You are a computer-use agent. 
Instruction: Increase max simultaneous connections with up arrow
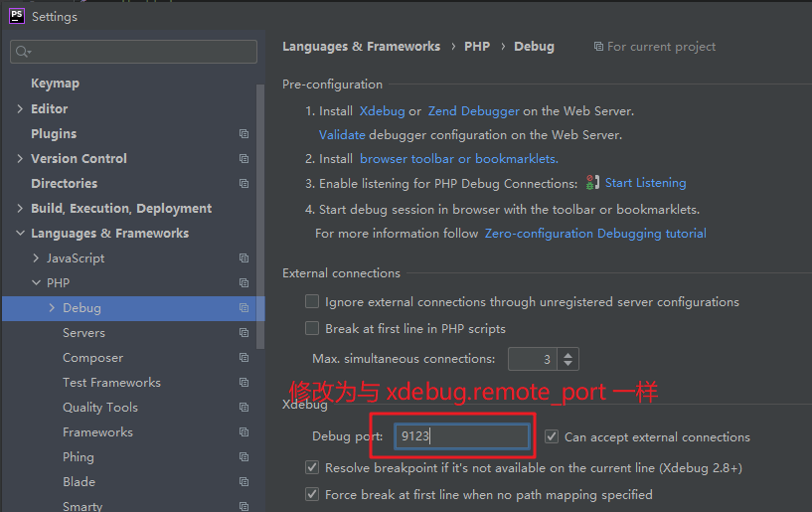tap(568, 354)
